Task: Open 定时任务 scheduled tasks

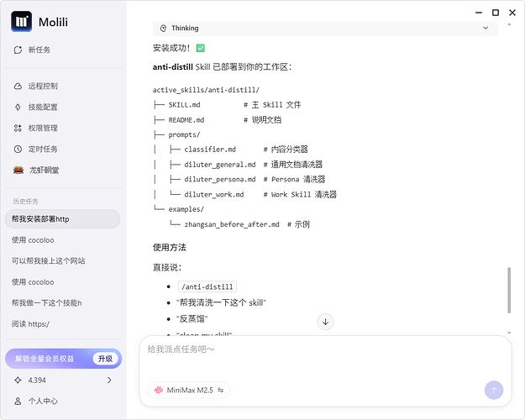Action: [x=42, y=149]
